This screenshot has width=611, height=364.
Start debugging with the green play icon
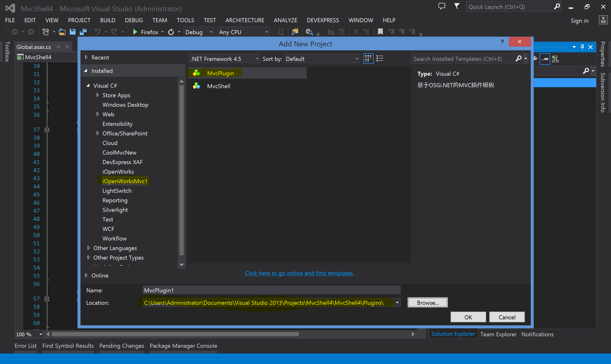pyautogui.click(x=135, y=32)
